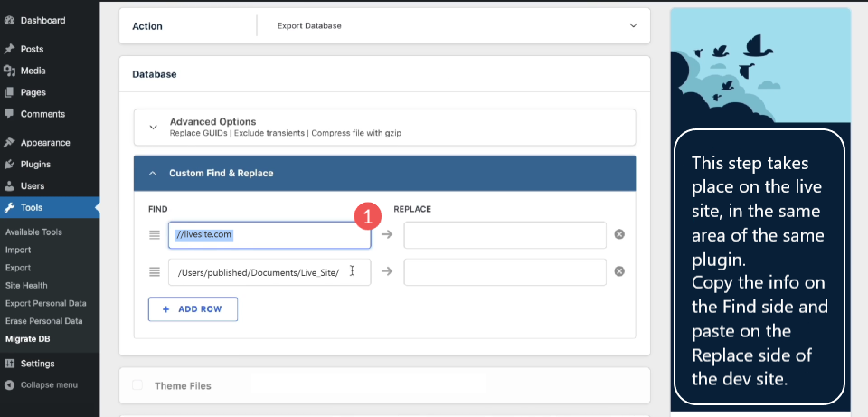The height and width of the screenshot is (417, 868).
Task: Collapse the Custom Find & Replace section
Action: (x=385, y=174)
